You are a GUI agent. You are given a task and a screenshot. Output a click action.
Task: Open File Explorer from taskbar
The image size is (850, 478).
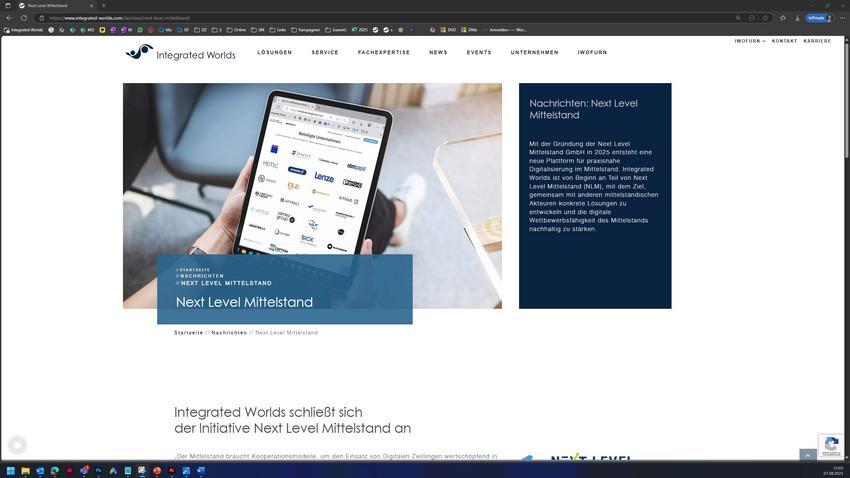(25, 470)
